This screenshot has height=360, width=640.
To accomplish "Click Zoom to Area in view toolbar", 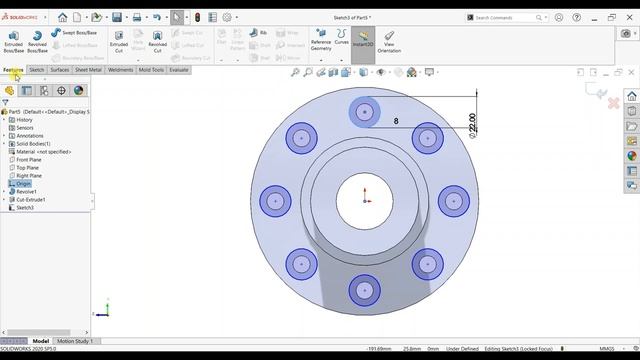I will coord(308,72).
